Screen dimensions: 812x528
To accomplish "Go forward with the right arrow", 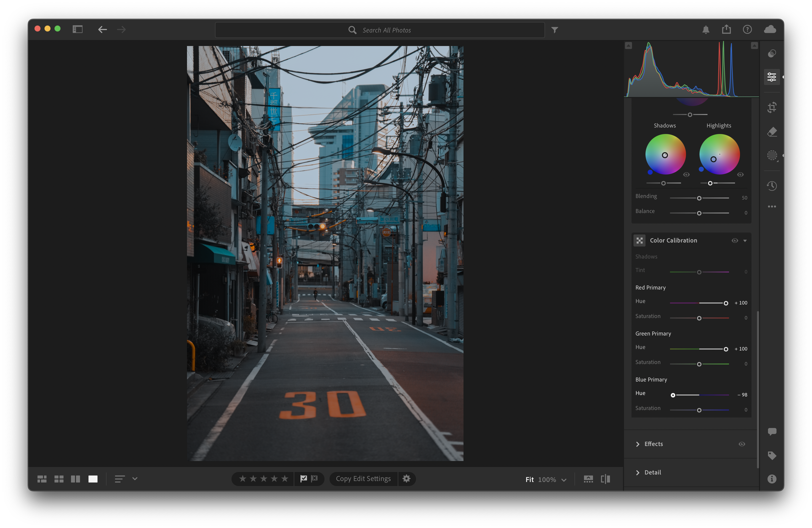I will pyautogui.click(x=121, y=30).
